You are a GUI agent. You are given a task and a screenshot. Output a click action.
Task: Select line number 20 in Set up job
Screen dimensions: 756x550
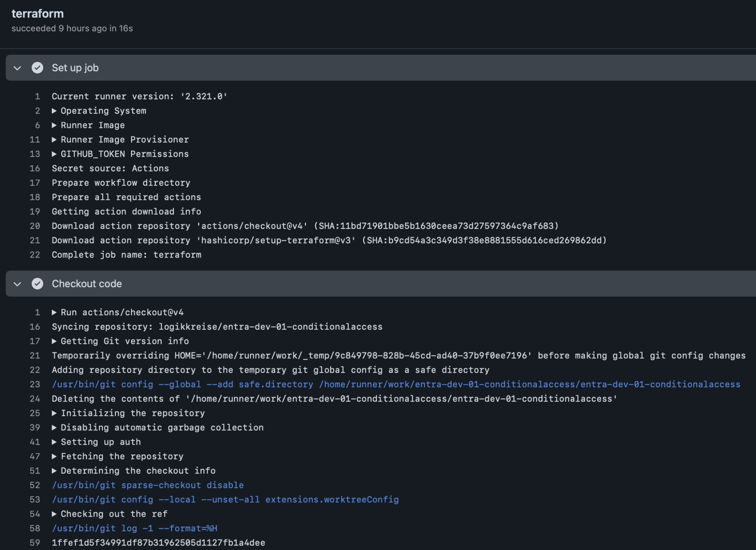point(35,226)
